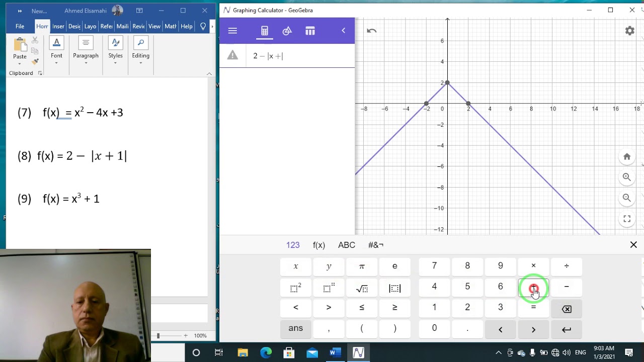Open GeoGebra graphics settings gear
This screenshot has width=644, height=362.
[x=629, y=31]
